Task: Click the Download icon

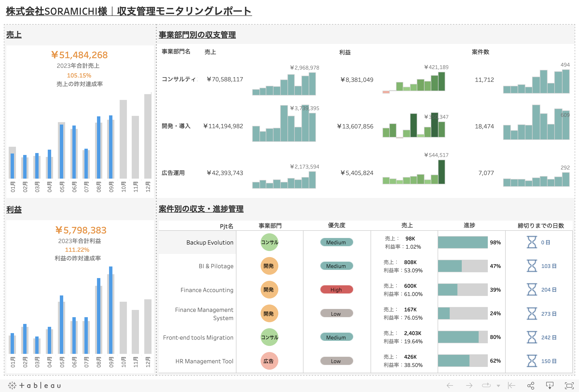Action: [550, 386]
